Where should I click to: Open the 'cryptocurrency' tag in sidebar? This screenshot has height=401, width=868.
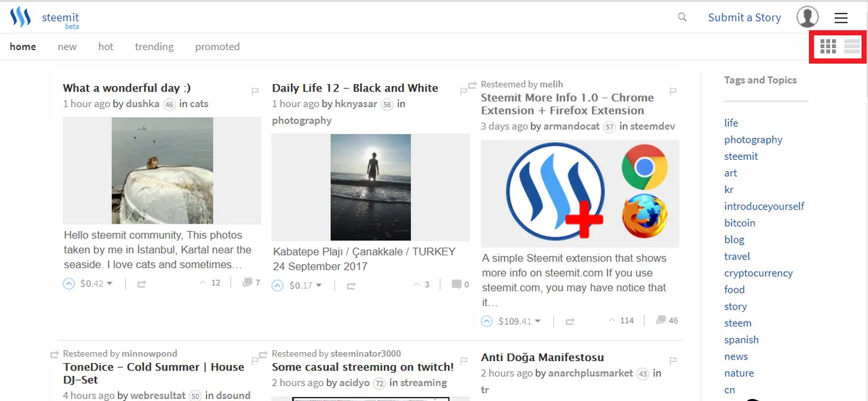758,273
